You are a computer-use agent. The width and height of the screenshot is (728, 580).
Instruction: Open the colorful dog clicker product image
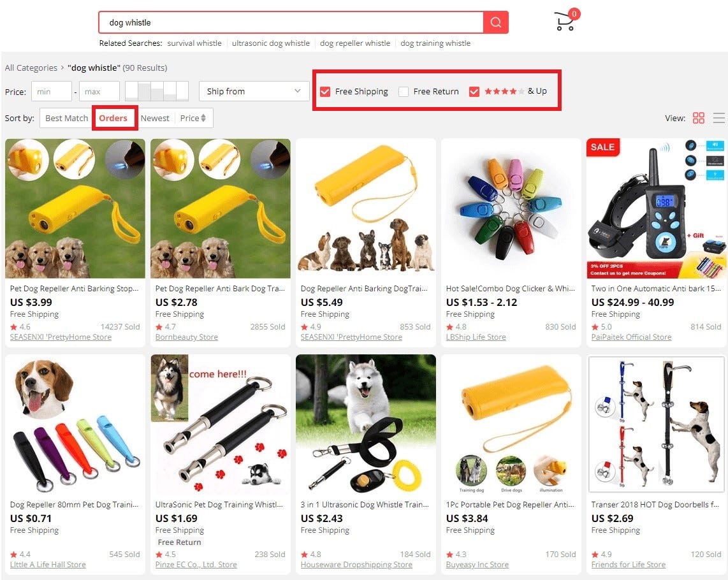[x=511, y=208]
